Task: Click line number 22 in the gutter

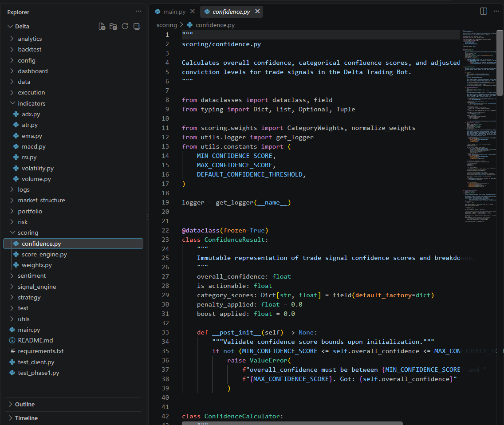Action: click(x=165, y=231)
